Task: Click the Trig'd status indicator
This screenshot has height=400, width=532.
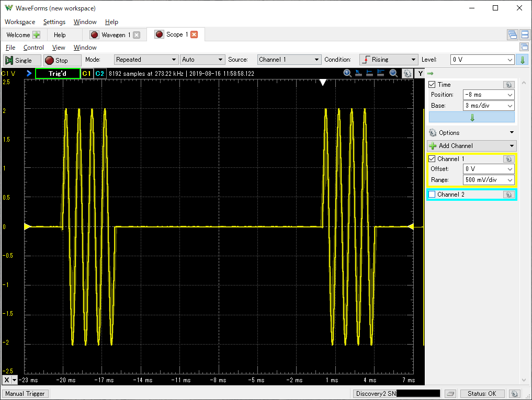Action: [58, 73]
